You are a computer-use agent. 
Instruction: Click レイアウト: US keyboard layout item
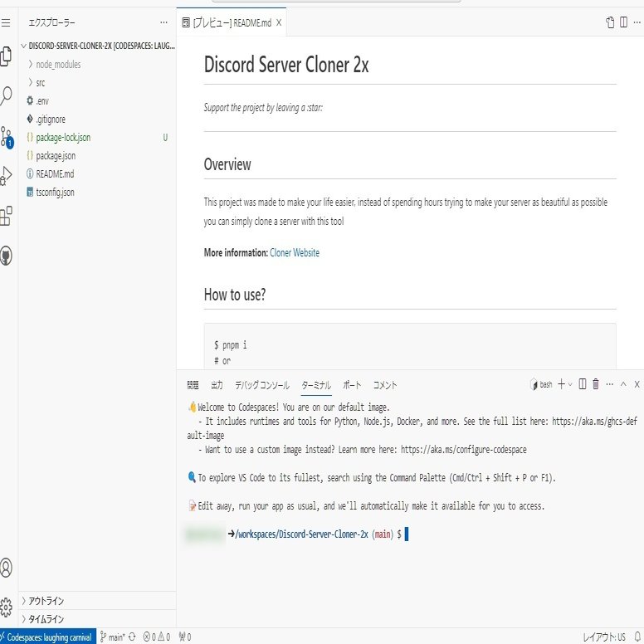click(x=604, y=637)
